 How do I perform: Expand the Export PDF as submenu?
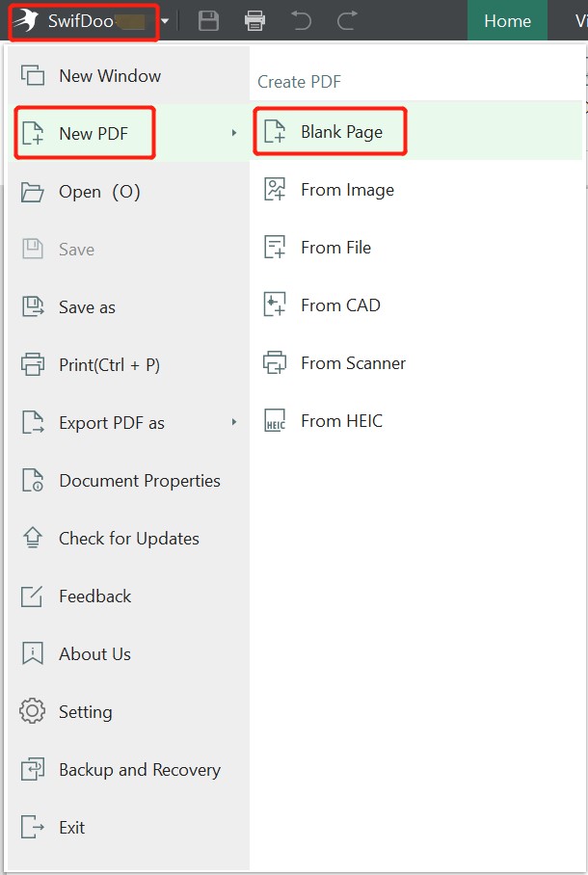click(x=236, y=422)
